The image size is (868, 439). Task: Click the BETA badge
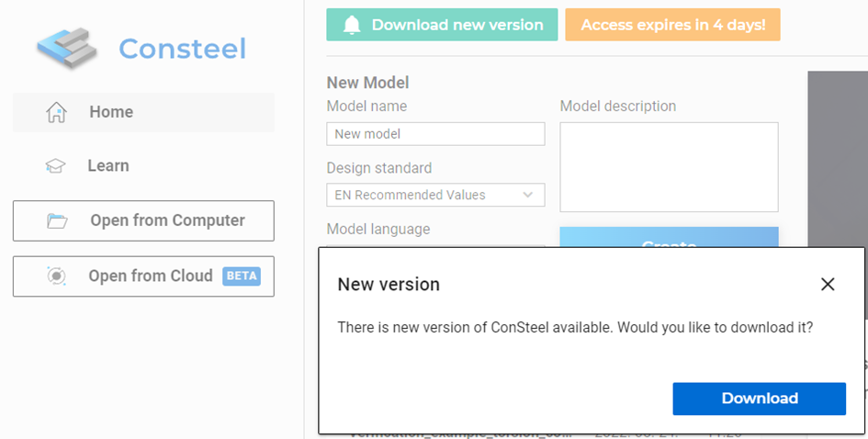[242, 276]
